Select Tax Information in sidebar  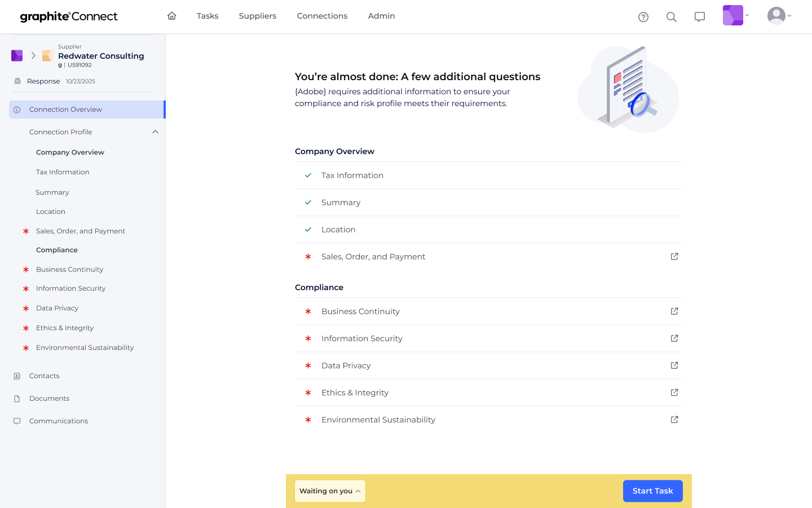coord(63,172)
